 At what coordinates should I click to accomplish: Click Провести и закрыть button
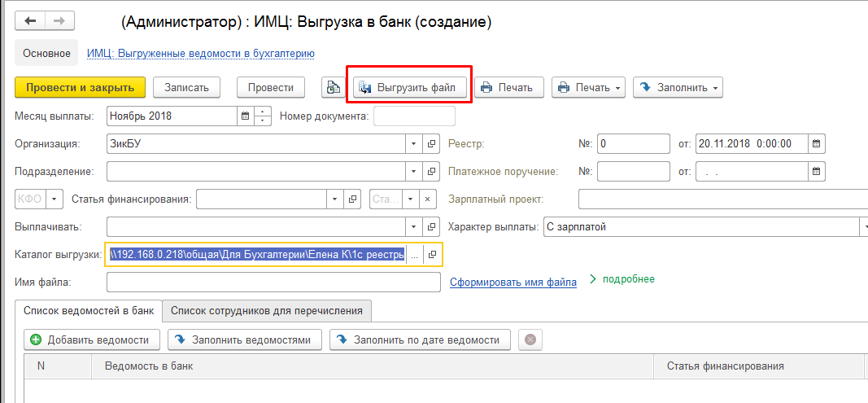[x=81, y=88]
